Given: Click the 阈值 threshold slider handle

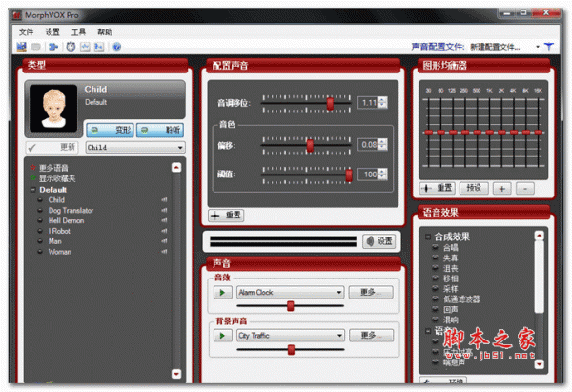Looking at the screenshot, I should (349, 175).
